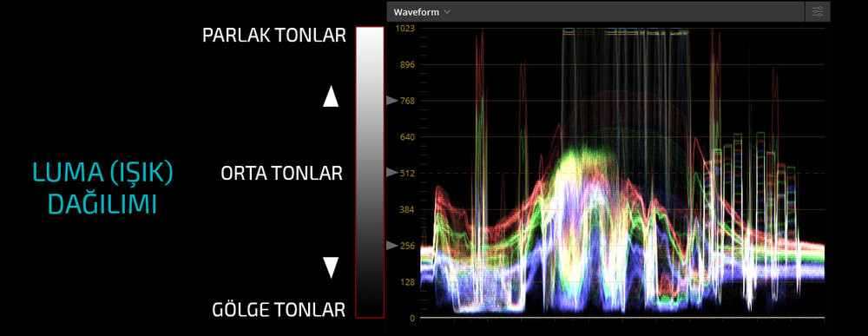Open the waveform scope settings icon

818,11
